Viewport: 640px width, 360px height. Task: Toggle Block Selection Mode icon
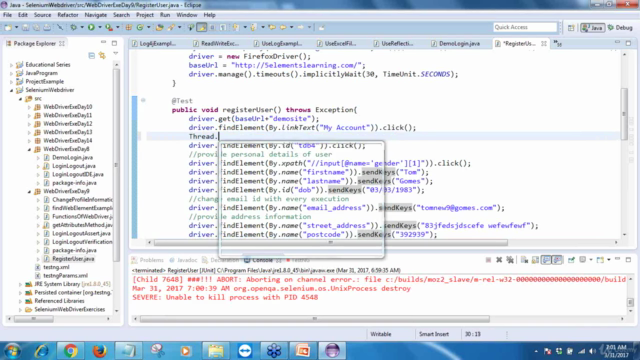tap(212, 27)
